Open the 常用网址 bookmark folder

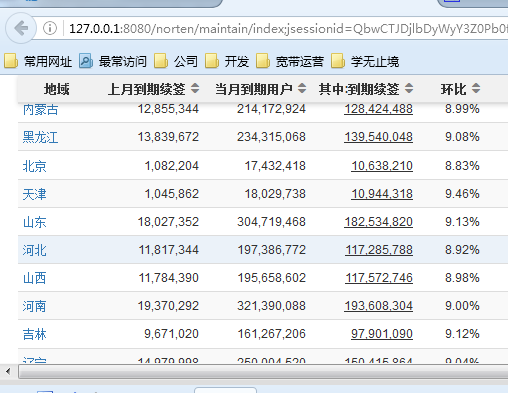[38, 61]
